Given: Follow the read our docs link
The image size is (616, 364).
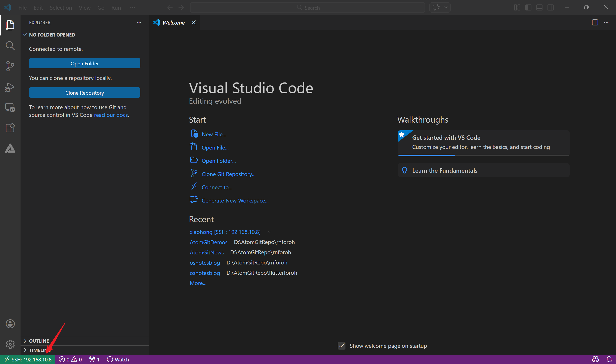Looking at the screenshot, I should [x=111, y=115].
